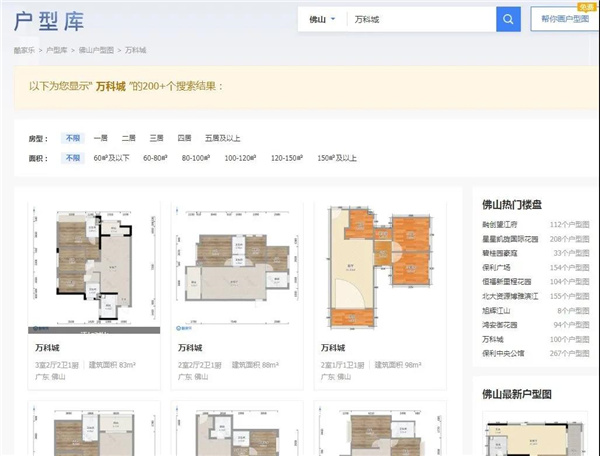Filter area by 60㎡及以下

tap(111, 158)
